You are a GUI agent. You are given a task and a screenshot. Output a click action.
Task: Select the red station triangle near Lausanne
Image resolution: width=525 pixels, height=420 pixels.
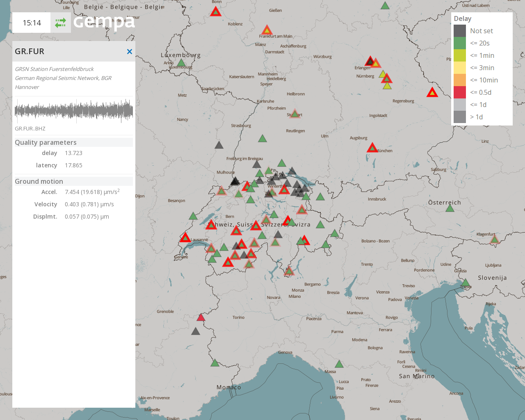tap(185, 237)
